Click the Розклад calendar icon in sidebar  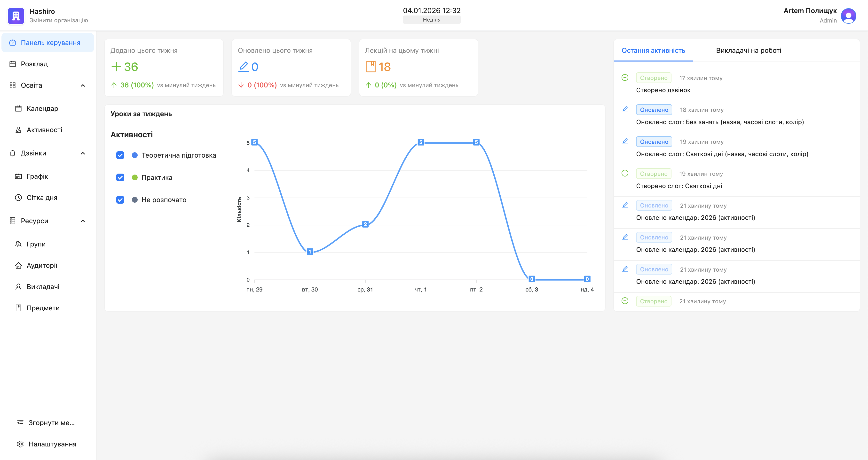[13, 64]
